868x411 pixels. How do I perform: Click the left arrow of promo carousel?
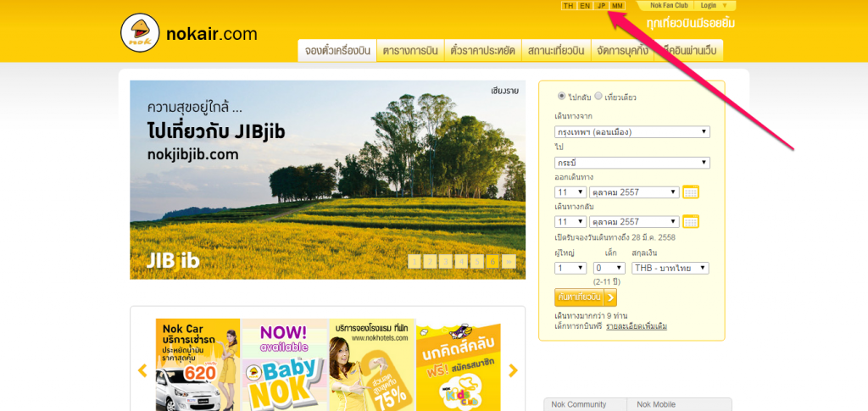[x=142, y=370]
